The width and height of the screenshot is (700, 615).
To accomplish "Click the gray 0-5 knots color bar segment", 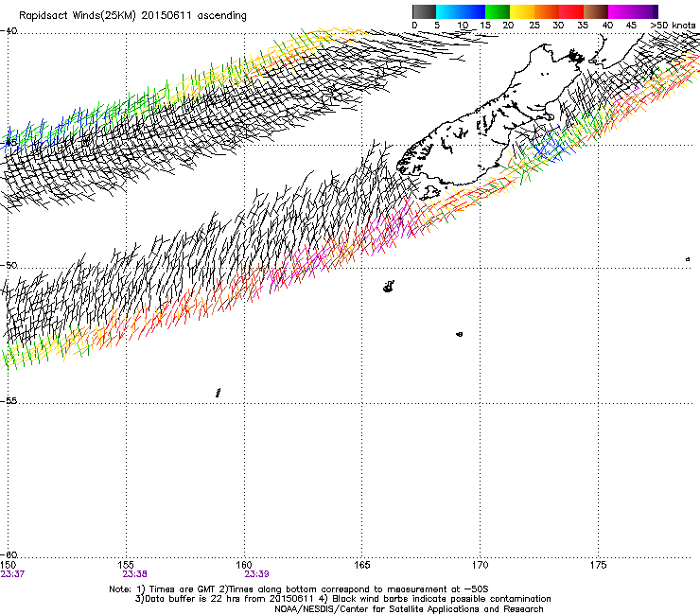I will tap(424, 11).
